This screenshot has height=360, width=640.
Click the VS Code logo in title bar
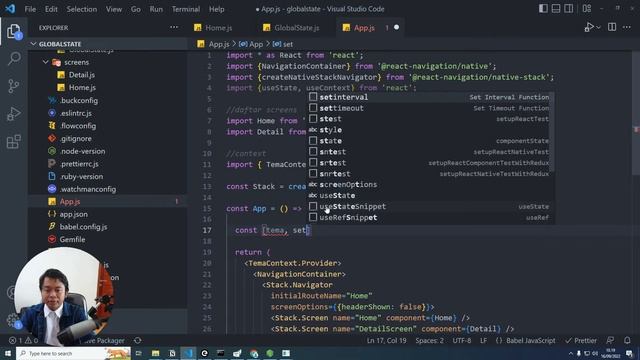point(10,9)
